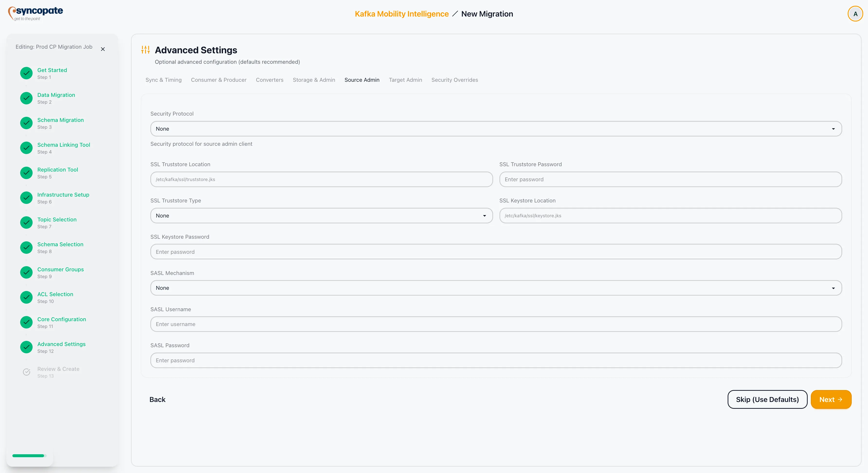Click the Next button
This screenshot has width=868, height=473.
(x=831, y=399)
